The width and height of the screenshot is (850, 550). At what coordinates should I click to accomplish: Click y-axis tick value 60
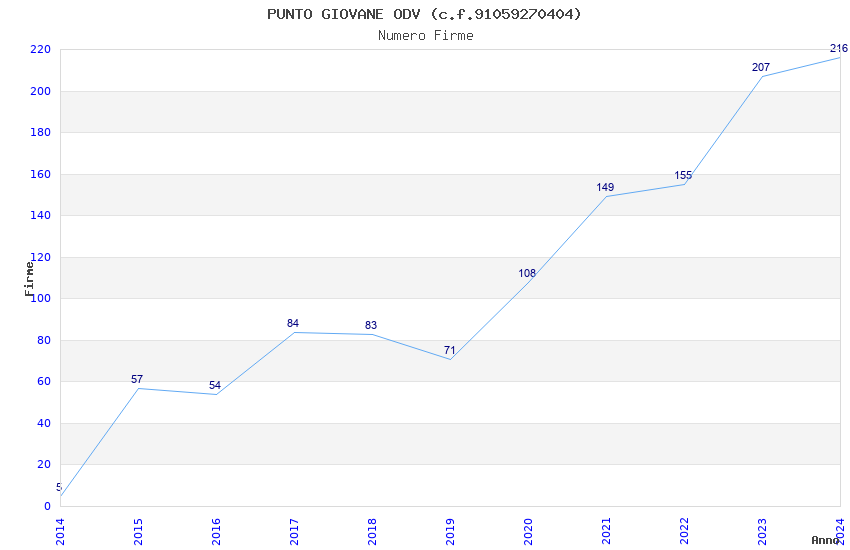click(44, 381)
